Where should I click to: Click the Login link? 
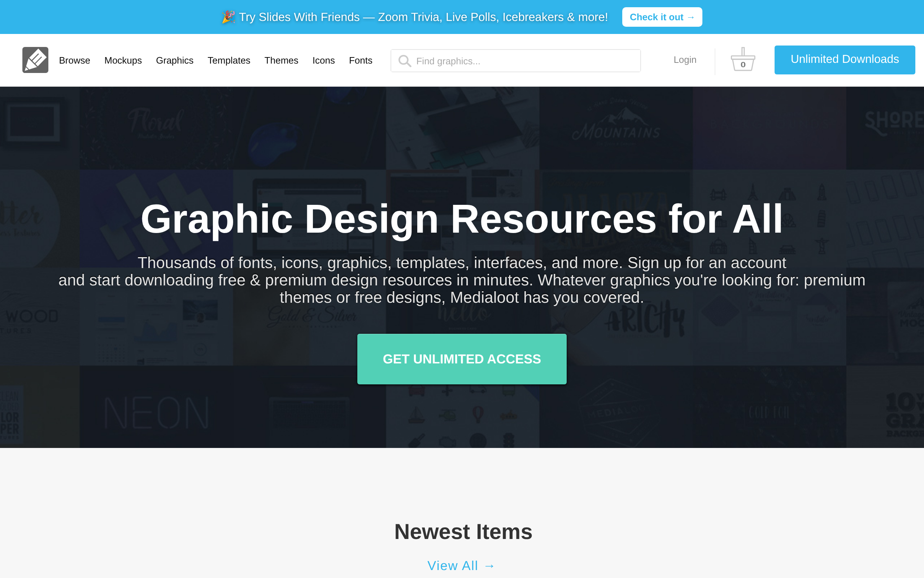click(x=685, y=60)
